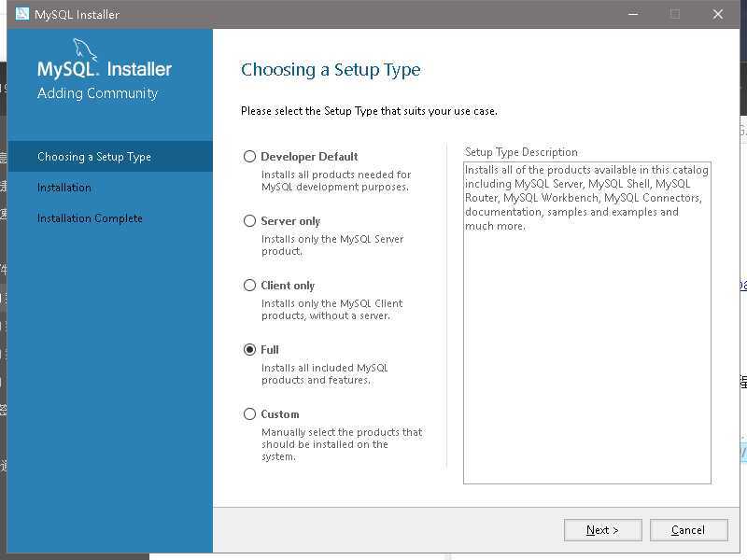The image size is (747, 560).
Task: Click 'Installs only the MySQL Server' description
Action: click(332, 245)
